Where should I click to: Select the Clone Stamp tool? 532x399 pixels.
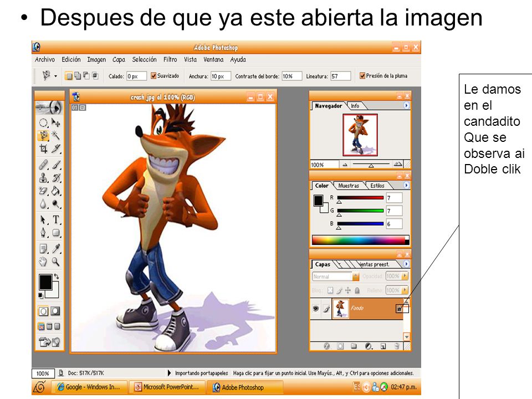pos(43,178)
